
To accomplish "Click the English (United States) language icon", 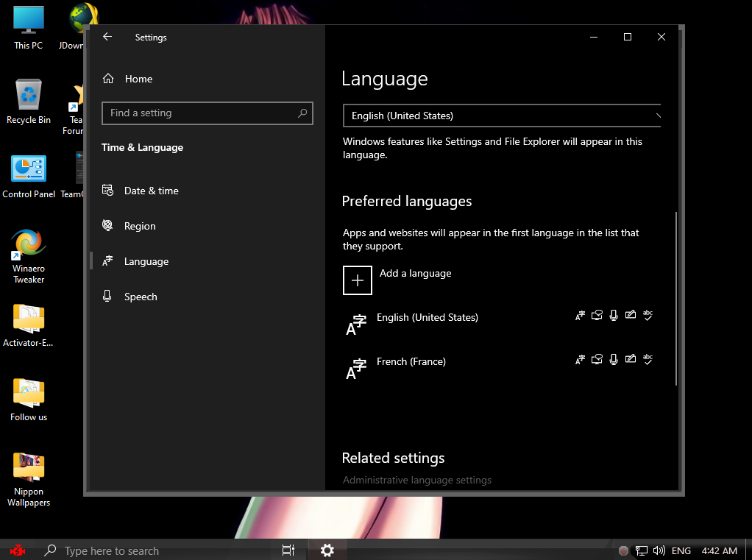I will click(356, 324).
